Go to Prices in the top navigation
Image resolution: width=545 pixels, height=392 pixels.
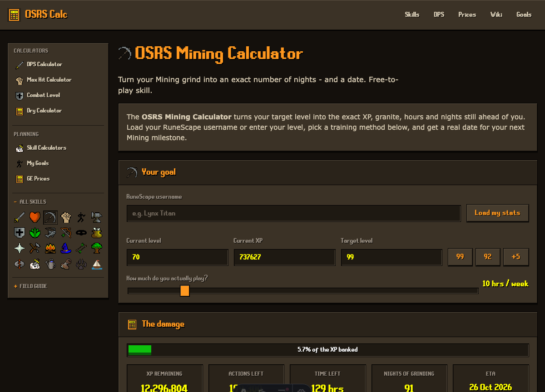pyautogui.click(x=467, y=15)
